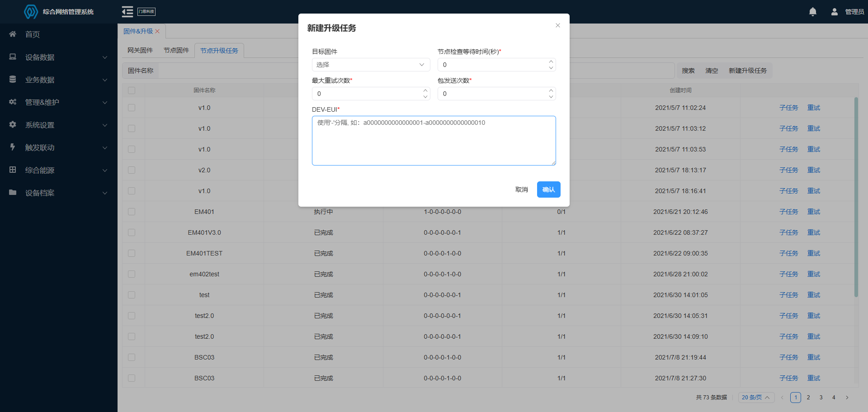Check checkbox for 2021/7/8 21:19:44 BSC03 row

coord(132,357)
